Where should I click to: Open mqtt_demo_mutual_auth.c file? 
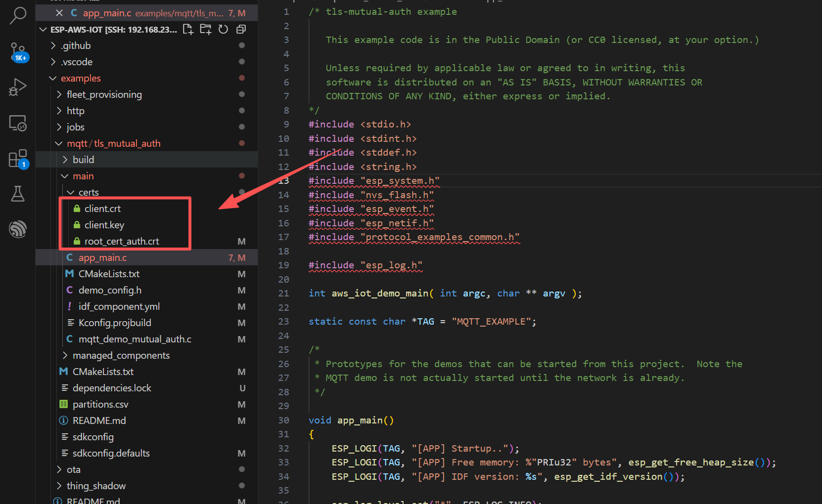point(146,339)
